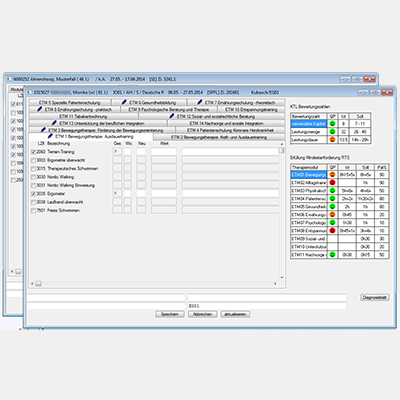The image size is (400, 400).
Task: Click the red smiley in the ETM08 Entspannung row
Action: point(332,231)
